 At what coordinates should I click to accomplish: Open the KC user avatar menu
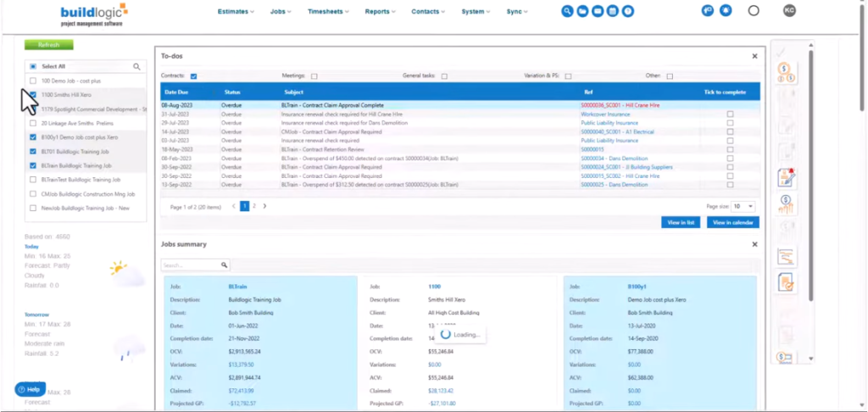pos(789,10)
